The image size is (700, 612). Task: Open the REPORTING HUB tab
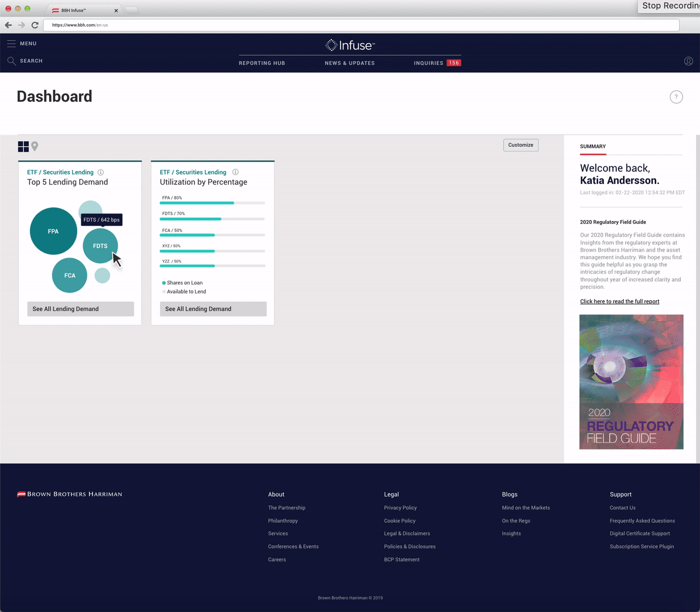click(262, 63)
